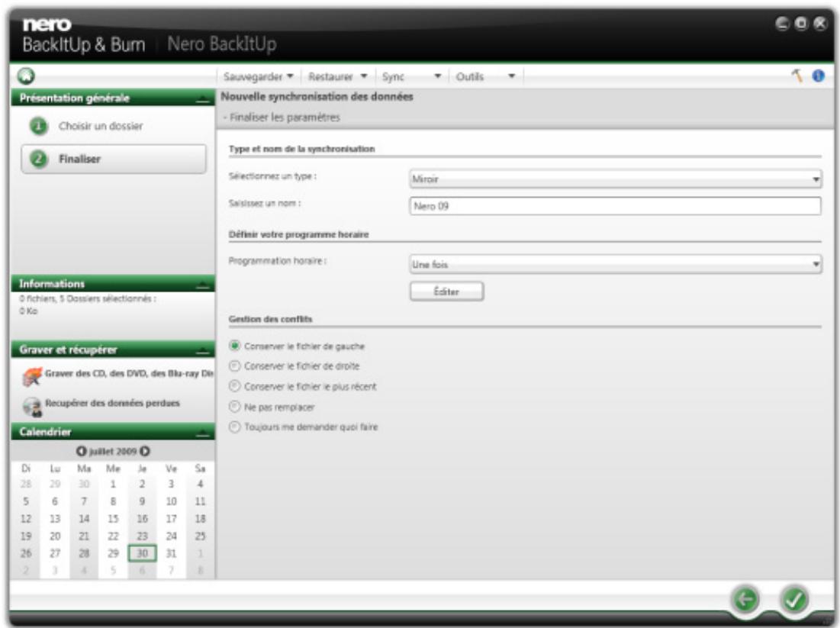Open the Sync menu
This screenshot has width=840, height=628.
pos(411,76)
